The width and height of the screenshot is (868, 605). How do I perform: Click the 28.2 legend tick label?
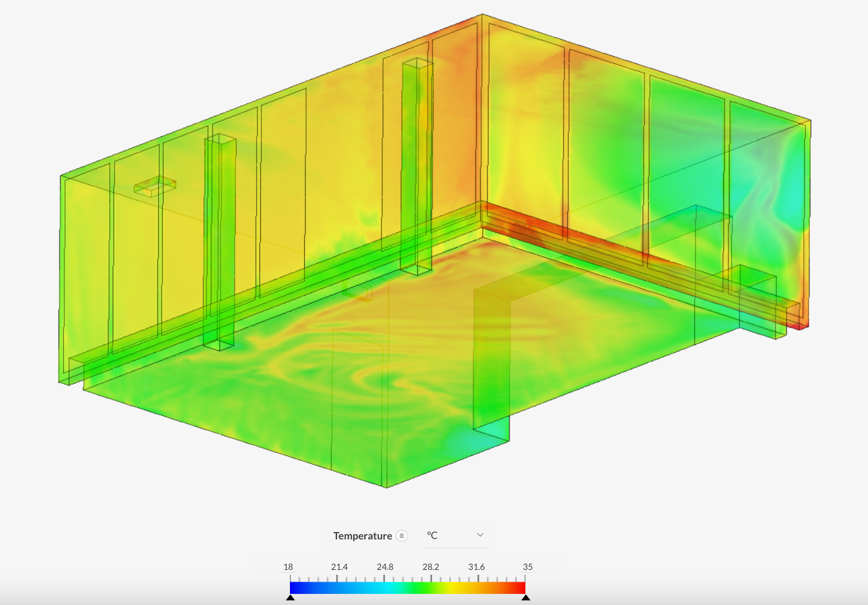[x=430, y=567]
